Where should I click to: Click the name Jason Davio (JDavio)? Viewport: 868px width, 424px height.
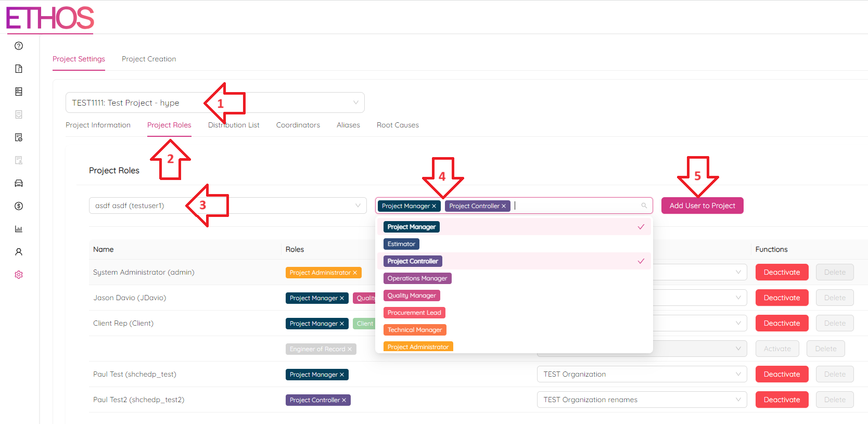(x=130, y=298)
